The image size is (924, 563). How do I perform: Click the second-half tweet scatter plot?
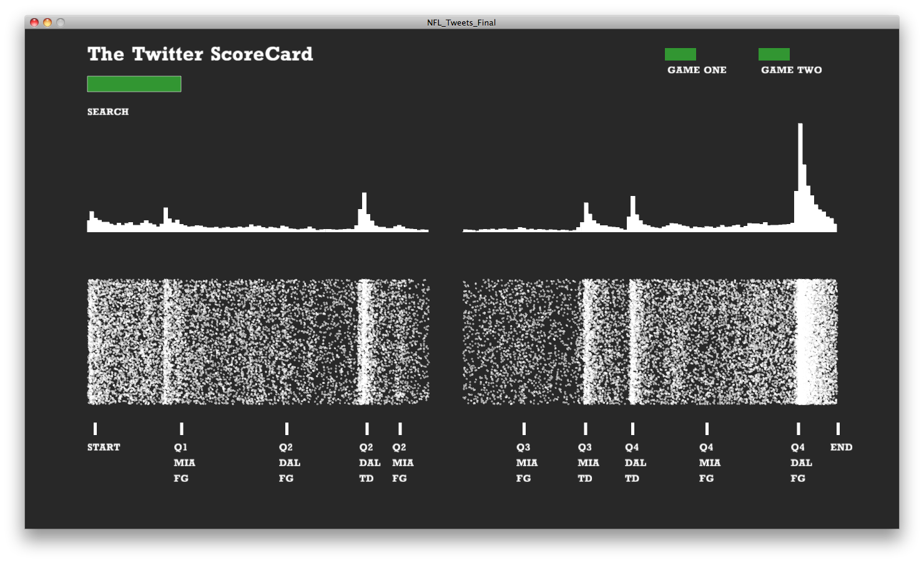(649, 341)
